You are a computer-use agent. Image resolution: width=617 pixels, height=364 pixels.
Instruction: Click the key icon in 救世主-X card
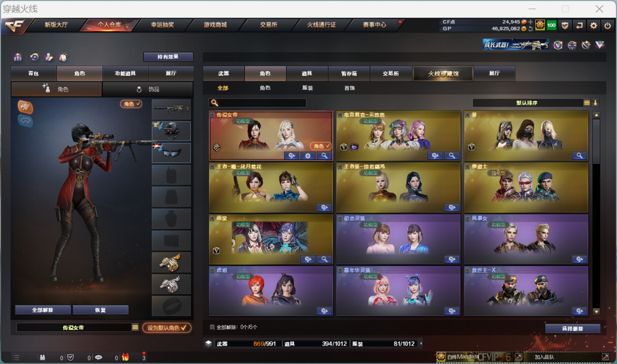click(579, 311)
